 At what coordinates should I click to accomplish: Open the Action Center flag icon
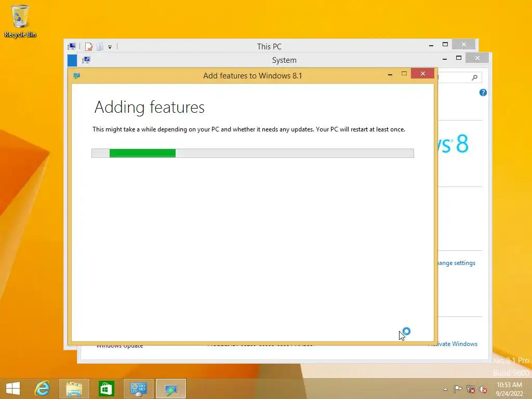(458, 389)
